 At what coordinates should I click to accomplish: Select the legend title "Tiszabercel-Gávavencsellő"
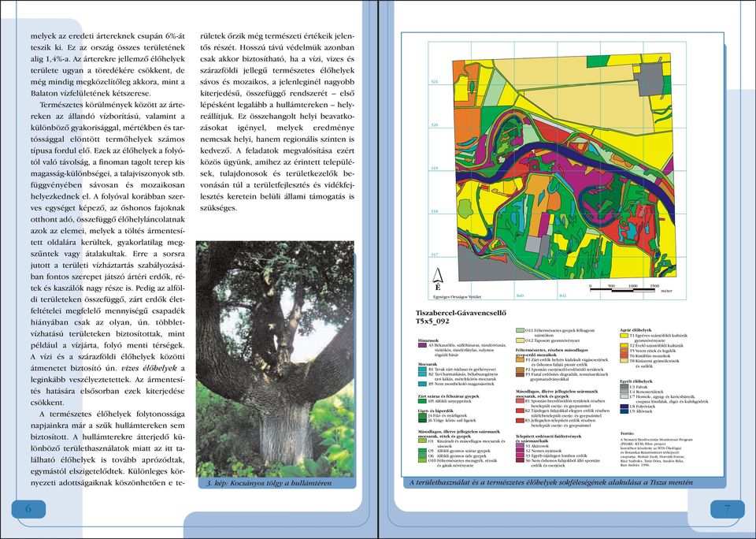point(461,313)
